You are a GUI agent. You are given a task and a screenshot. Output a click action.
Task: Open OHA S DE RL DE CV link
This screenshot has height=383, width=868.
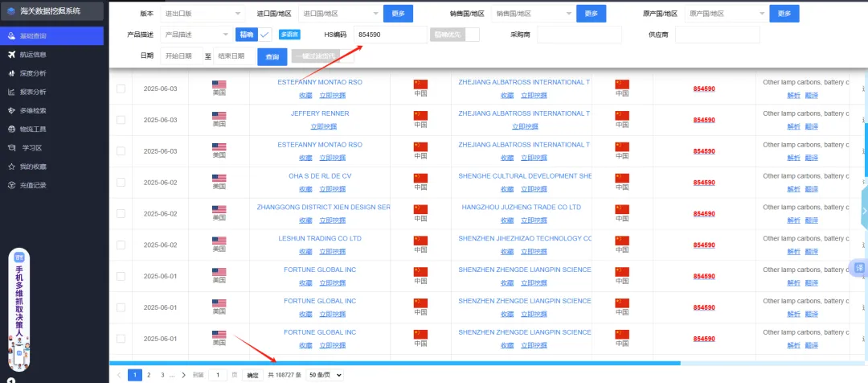click(x=320, y=176)
